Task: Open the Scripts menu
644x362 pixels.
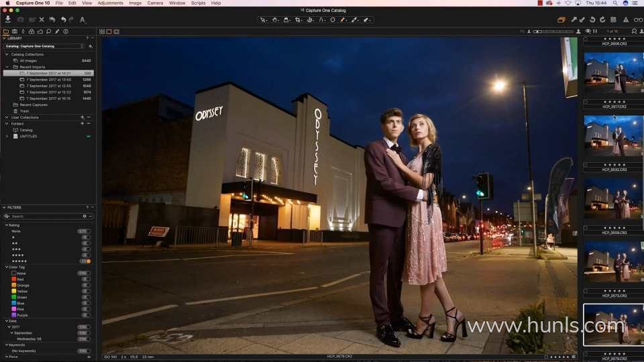Action: pyautogui.click(x=198, y=3)
